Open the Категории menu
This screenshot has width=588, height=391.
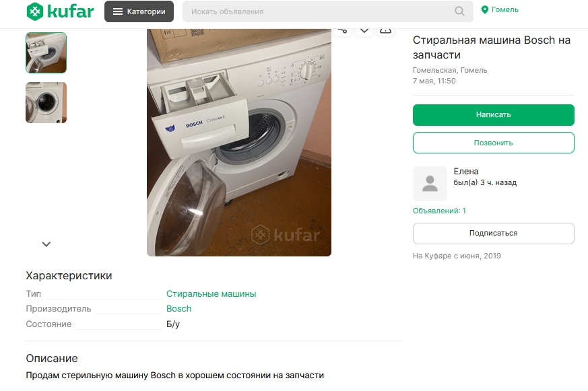(139, 11)
